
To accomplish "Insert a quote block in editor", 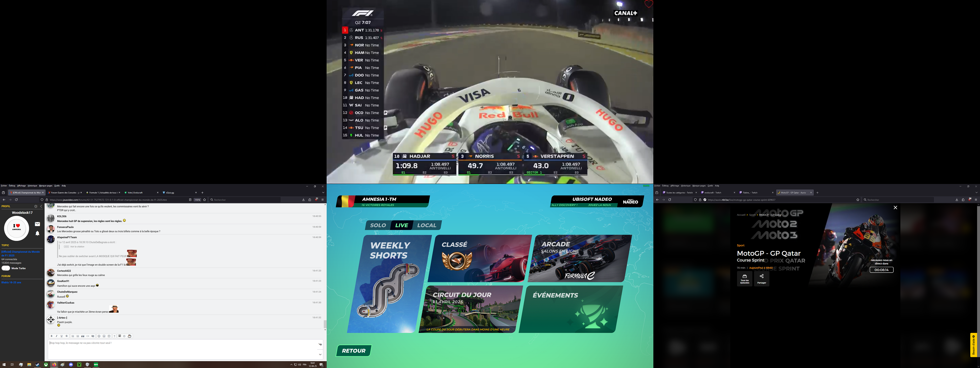I will 83,336.
